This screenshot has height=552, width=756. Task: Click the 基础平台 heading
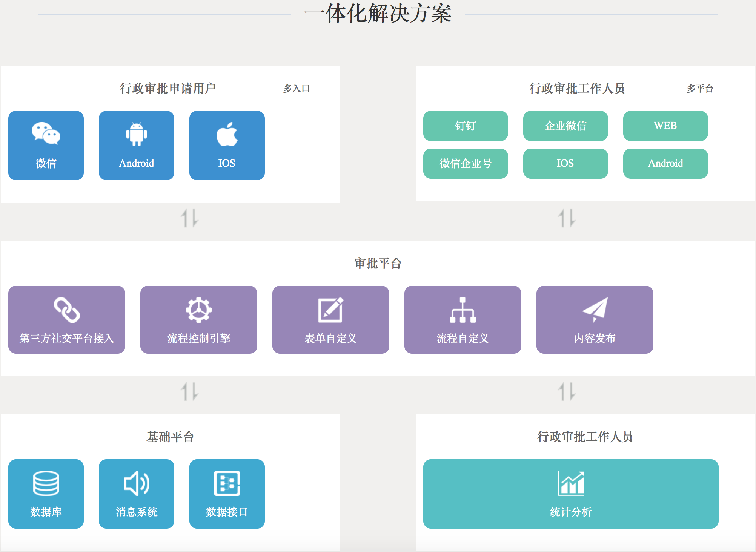point(170,437)
